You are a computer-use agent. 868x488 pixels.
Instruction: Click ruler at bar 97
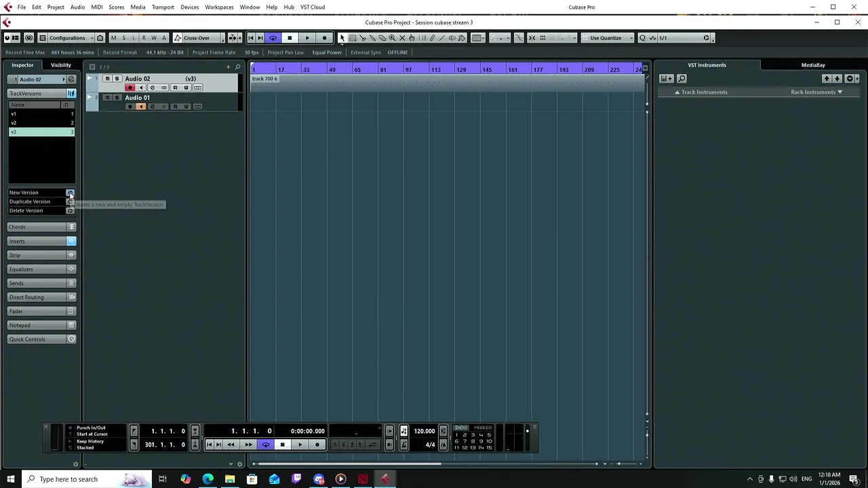tap(408, 70)
